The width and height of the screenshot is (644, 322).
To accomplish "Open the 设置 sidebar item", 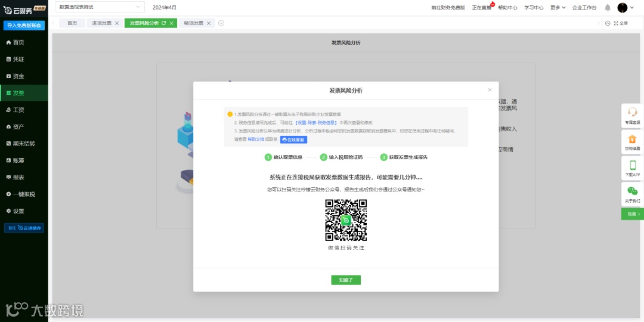I will tap(24, 210).
